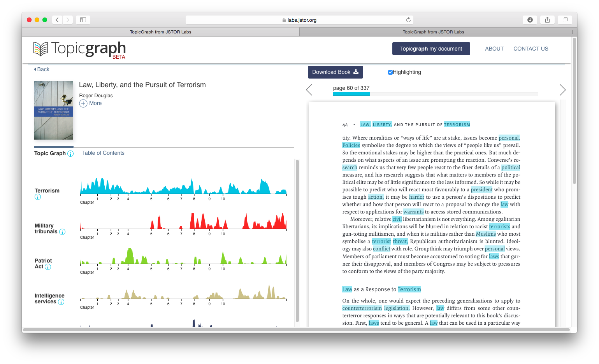Click the Terrorism blue topic graph
This screenshot has width=599, height=364.
point(183,186)
